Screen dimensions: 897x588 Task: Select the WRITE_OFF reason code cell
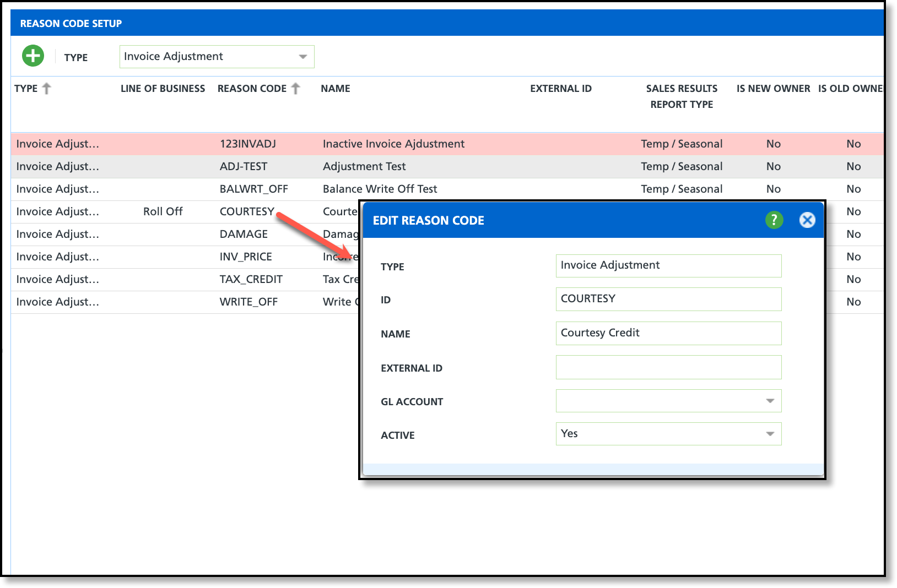click(x=248, y=302)
